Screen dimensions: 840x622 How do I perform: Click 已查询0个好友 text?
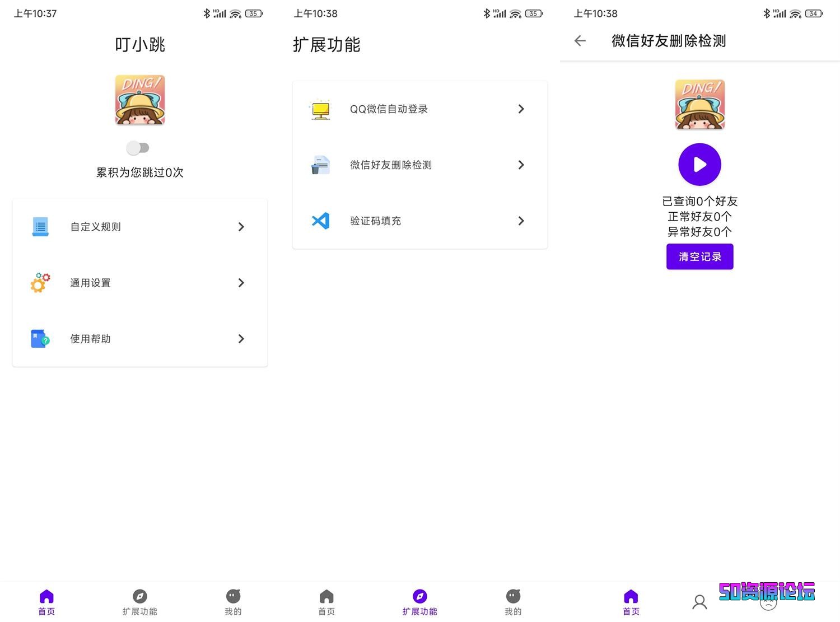click(x=700, y=201)
